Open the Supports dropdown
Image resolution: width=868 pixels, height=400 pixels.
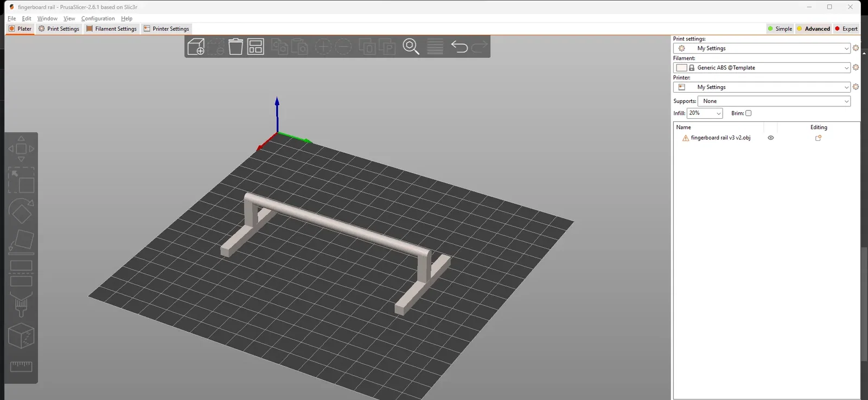click(774, 101)
